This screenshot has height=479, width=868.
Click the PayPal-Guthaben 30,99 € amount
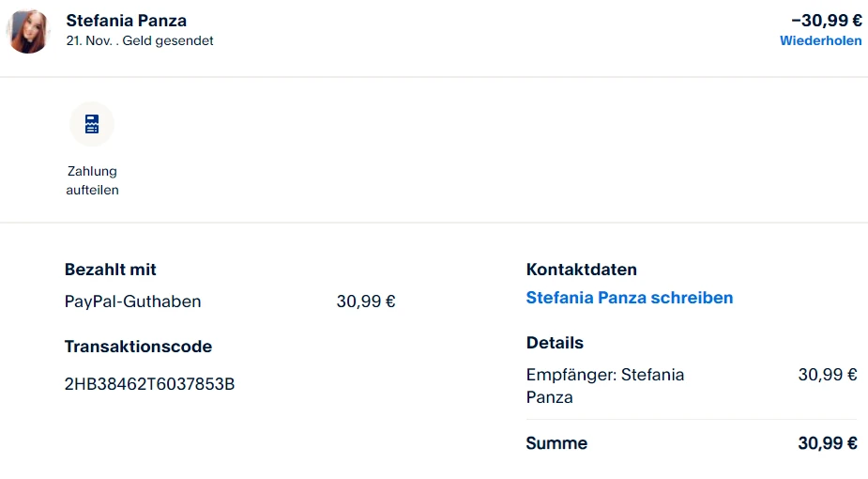[365, 301]
